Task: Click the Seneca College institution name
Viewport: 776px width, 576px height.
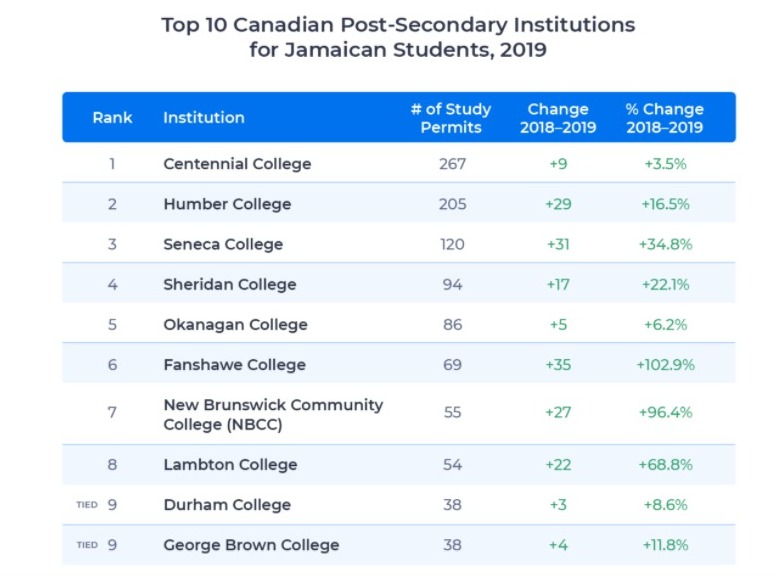Action: [x=223, y=244]
